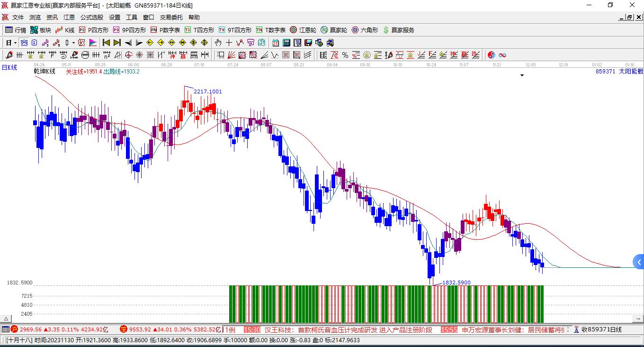Open the 交易委托 menu
The height and width of the screenshot is (347, 644).
pos(171,17)
